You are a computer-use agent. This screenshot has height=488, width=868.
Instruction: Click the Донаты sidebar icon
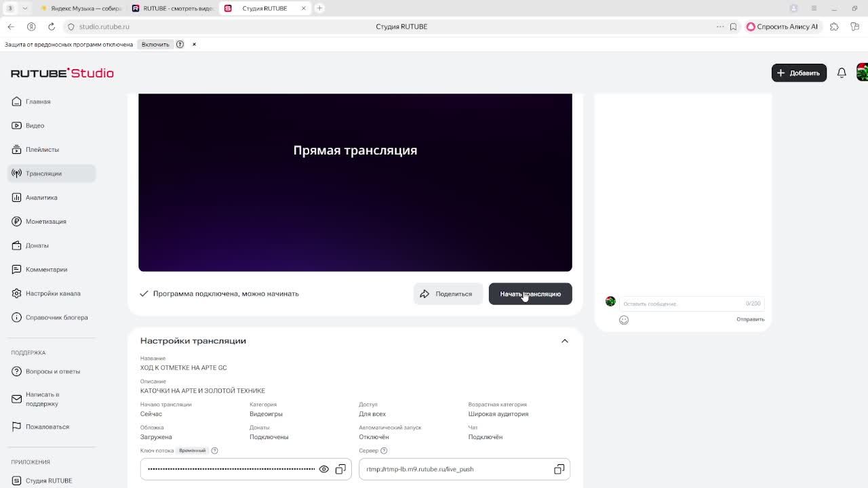coord(17,245)
